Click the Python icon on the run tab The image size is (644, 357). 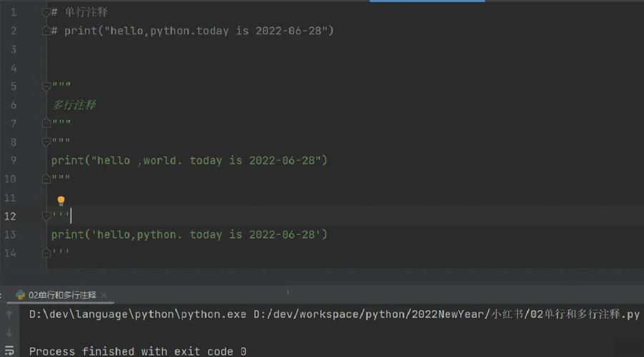click(x=21, y=295)
